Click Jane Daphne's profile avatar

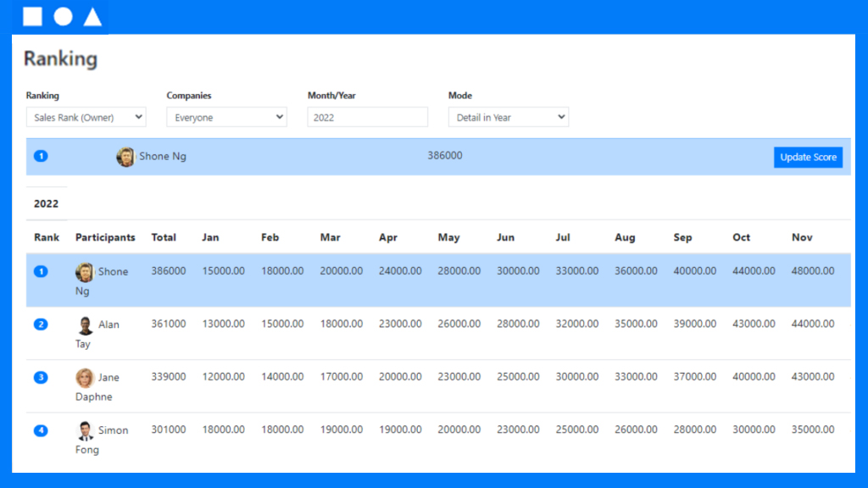coord(85,378)
